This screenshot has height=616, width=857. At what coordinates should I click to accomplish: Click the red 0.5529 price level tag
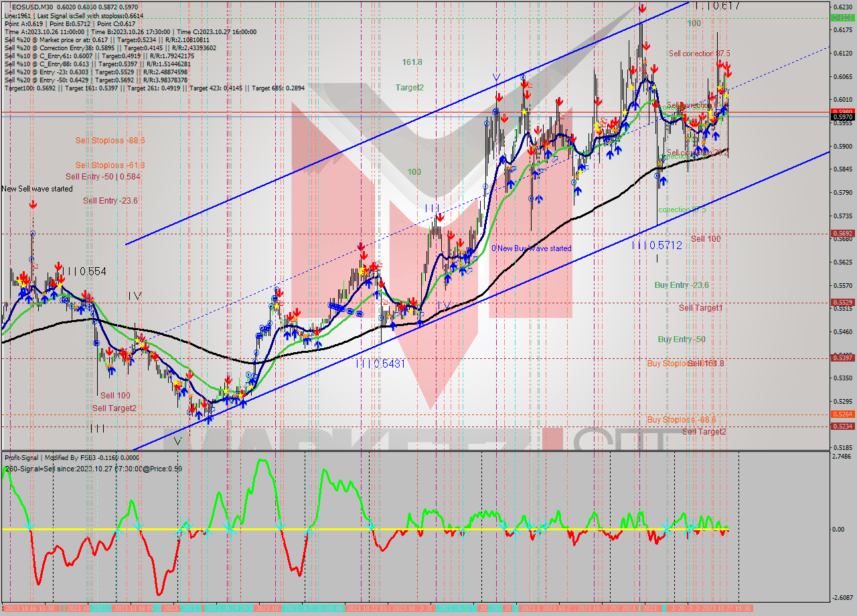tap(842, 303)
